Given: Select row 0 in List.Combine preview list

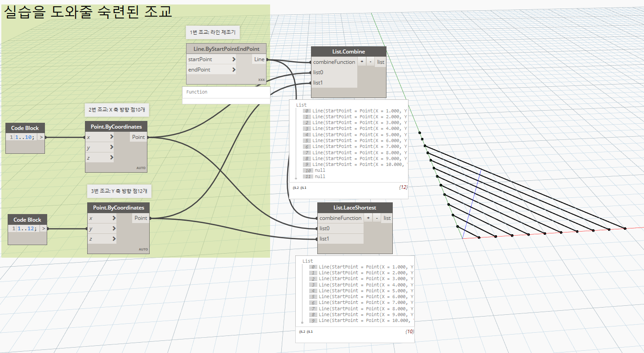Looking at the screenshot, I should coord(355,111).
